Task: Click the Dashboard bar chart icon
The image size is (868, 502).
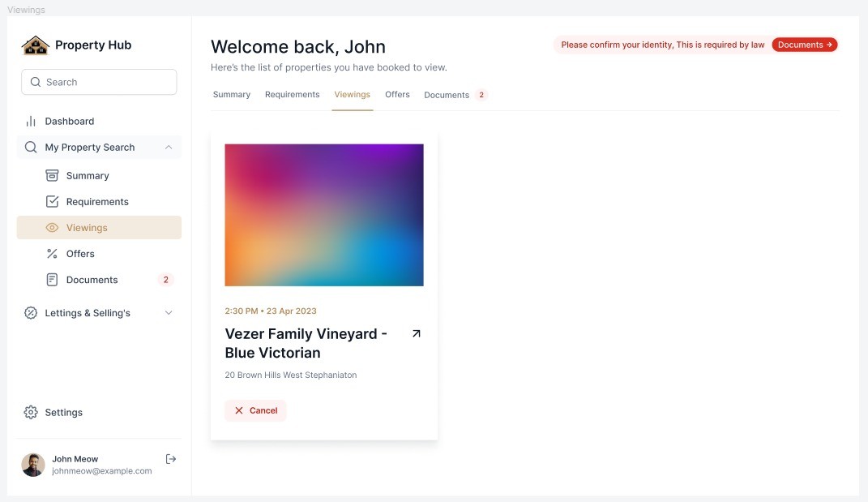Action: pos(31,122)
